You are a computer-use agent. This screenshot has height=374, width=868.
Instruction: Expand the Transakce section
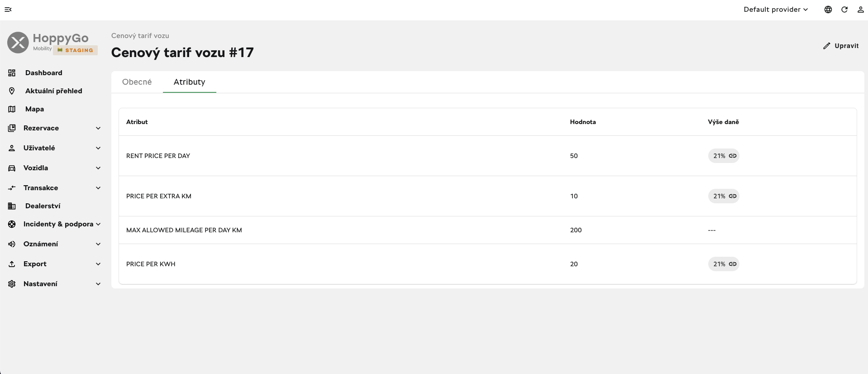pos(54,188)
